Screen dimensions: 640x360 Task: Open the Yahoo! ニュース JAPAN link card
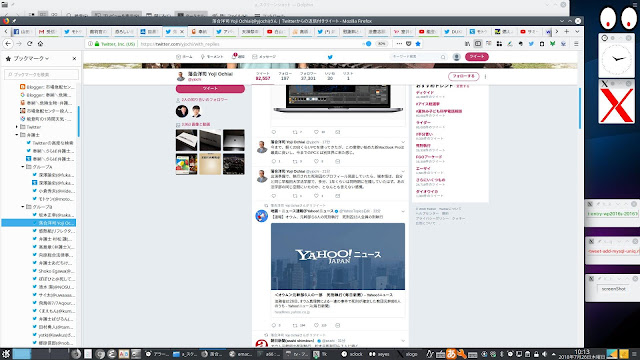(x=338, y=269)
